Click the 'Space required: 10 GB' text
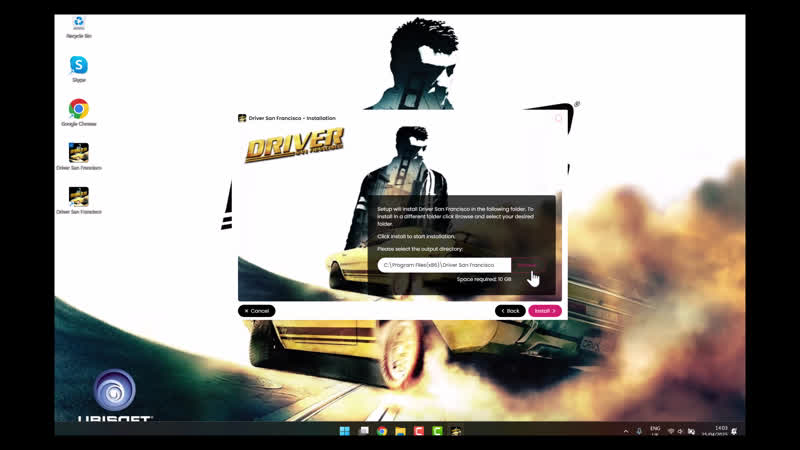The image size is (800, 450). pyautogui.click(x=484, y=279)
